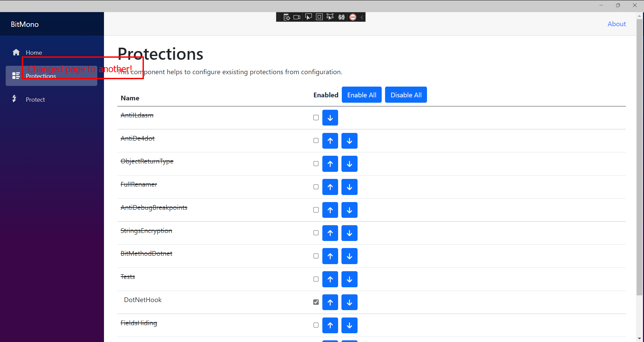Move FullRenamer down with its arrow button
The image size is (644, 342).
pyautogui.click(x=349, y=187)
